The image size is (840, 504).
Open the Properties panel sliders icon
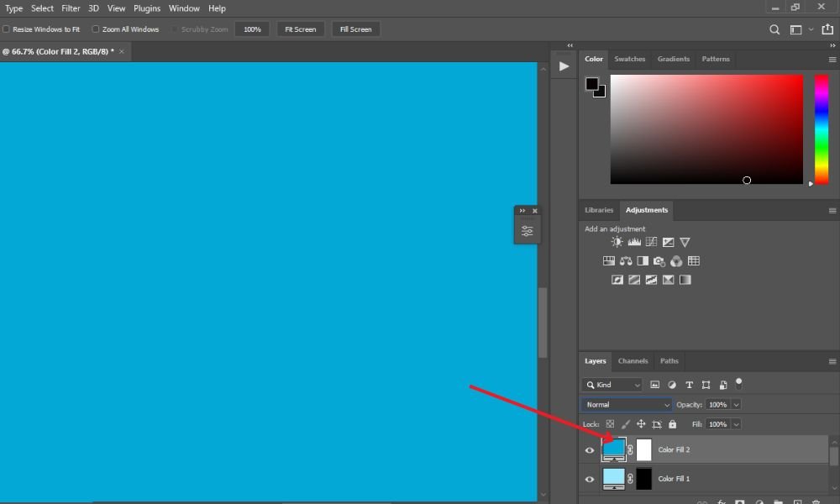click(528, 231)
